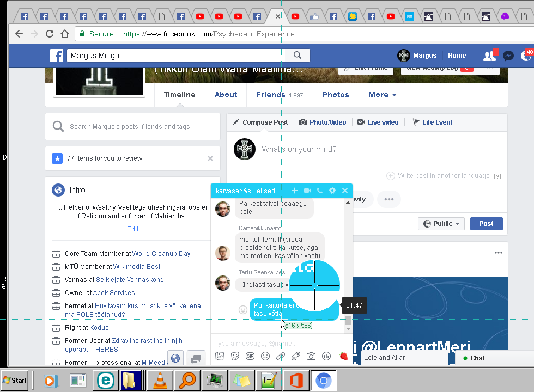534x392 pixels.
Task: Open post options three dots menu
Action: (x=499, y=253)
